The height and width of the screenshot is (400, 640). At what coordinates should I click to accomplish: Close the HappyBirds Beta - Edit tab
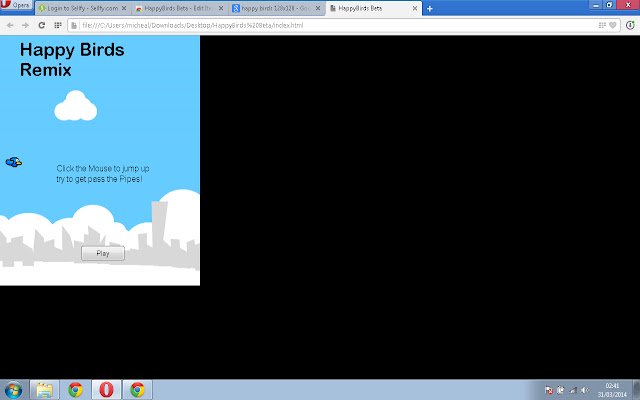coord(221,8)
